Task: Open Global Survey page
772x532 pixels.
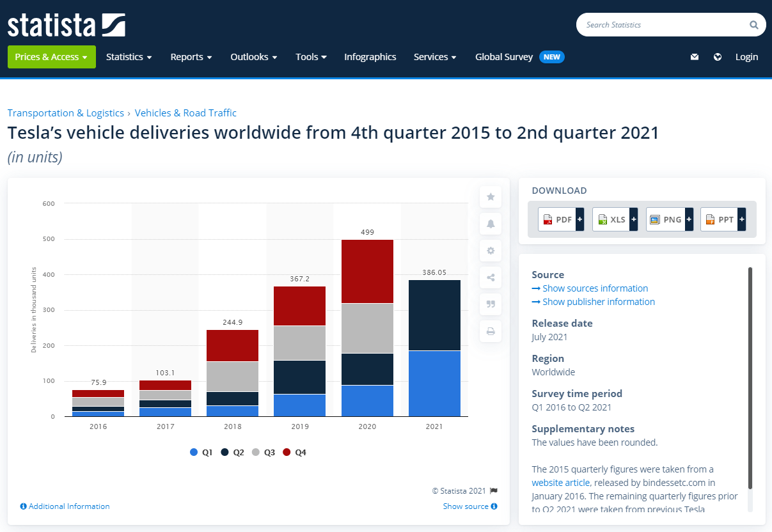Action: [504, 57]
